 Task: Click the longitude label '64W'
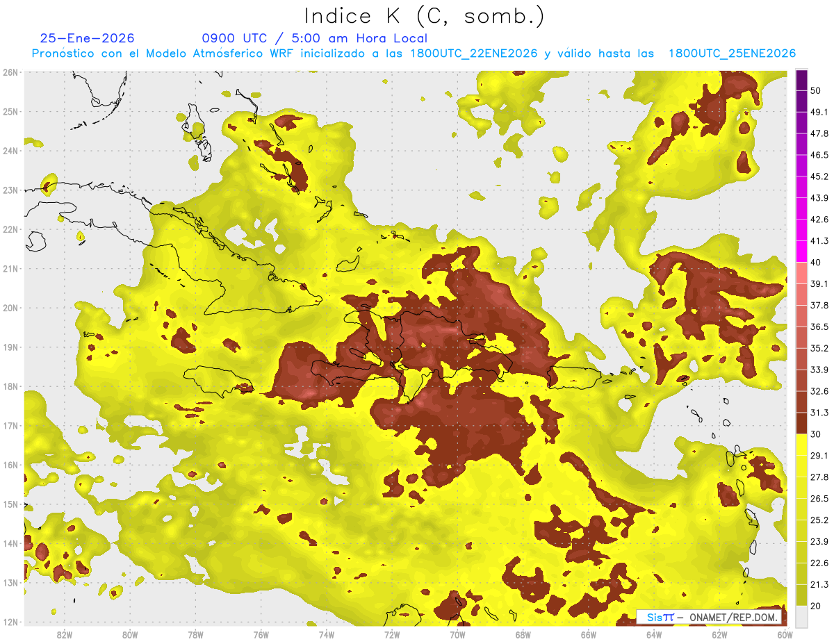click(x=654, y=635)
